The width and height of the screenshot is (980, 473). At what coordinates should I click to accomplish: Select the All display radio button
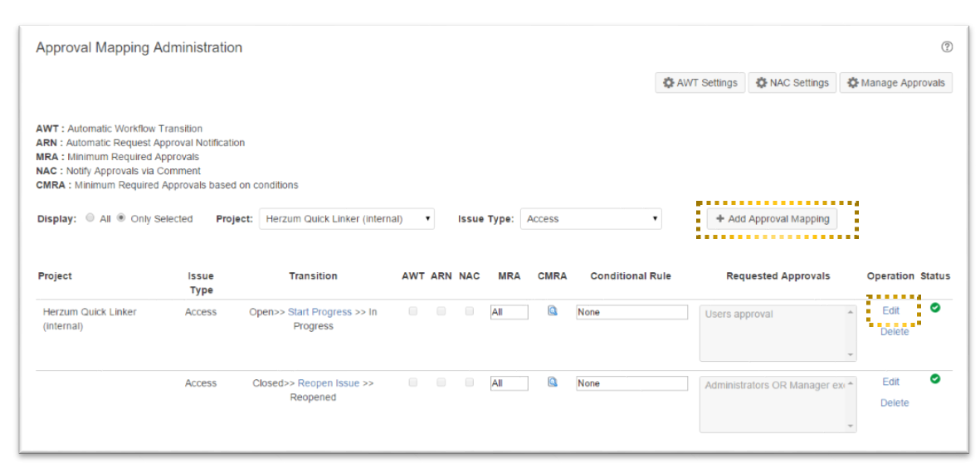coord(90,218)
